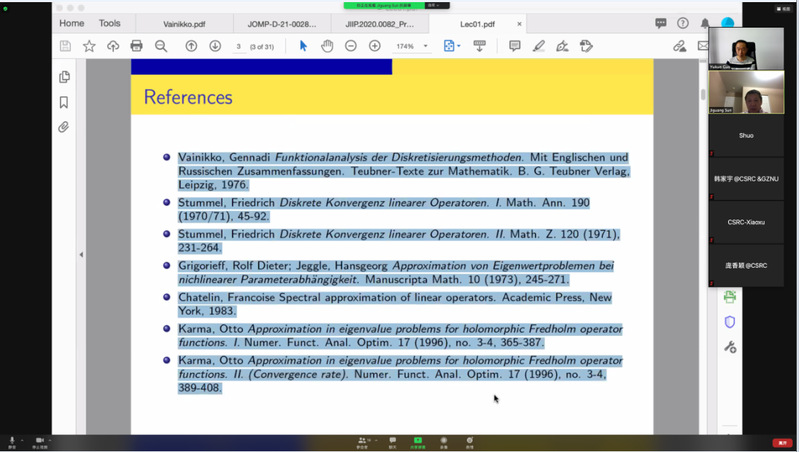Screen dimensions: 799x452
Task: Click the Home button
Action: tap(72, 23)
